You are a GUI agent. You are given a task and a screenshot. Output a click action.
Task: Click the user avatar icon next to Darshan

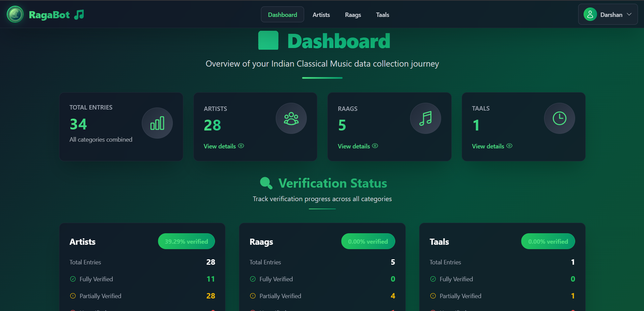click(590, 14)
